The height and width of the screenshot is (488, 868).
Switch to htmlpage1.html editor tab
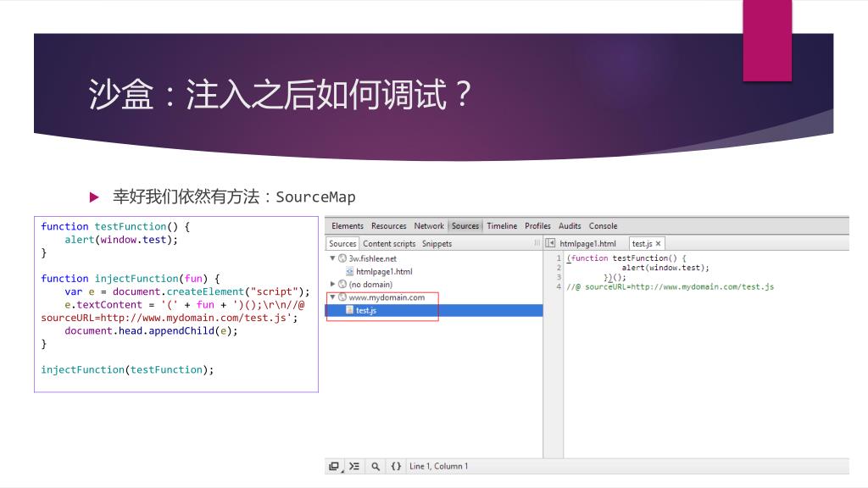point(587,243)
